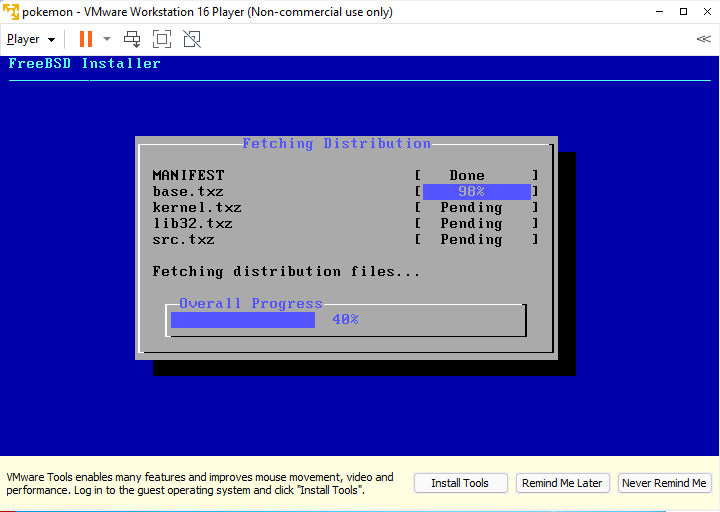
Task: Click the lib32.txz file name
Action: (x=192, y=224)
